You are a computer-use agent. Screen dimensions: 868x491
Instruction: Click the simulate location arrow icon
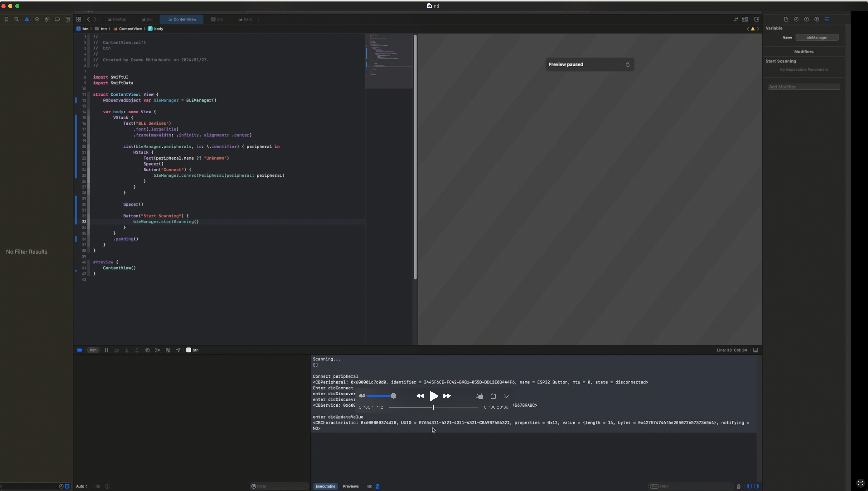(178, 350)
